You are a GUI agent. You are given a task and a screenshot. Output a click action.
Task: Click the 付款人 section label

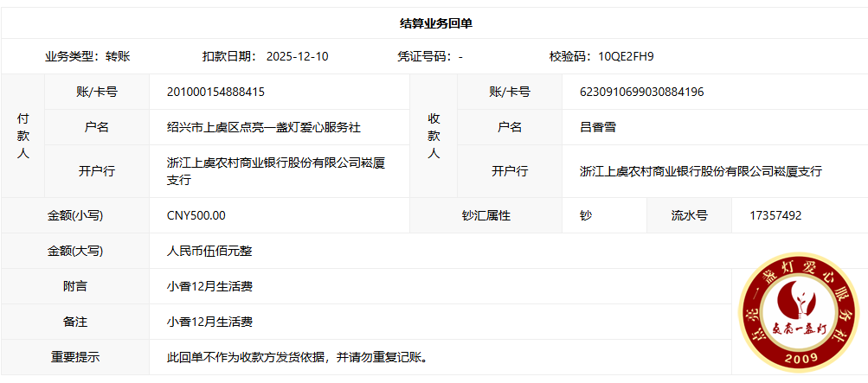coord(23,136)
